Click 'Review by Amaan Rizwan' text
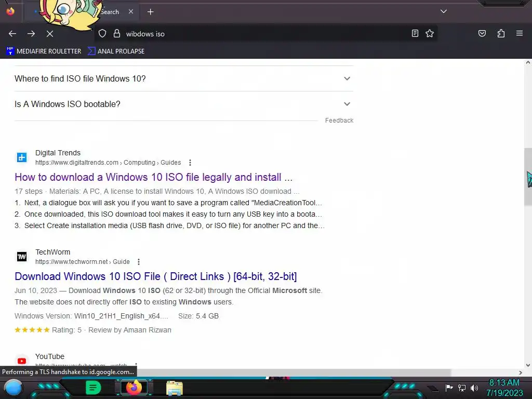 [129, 330]
